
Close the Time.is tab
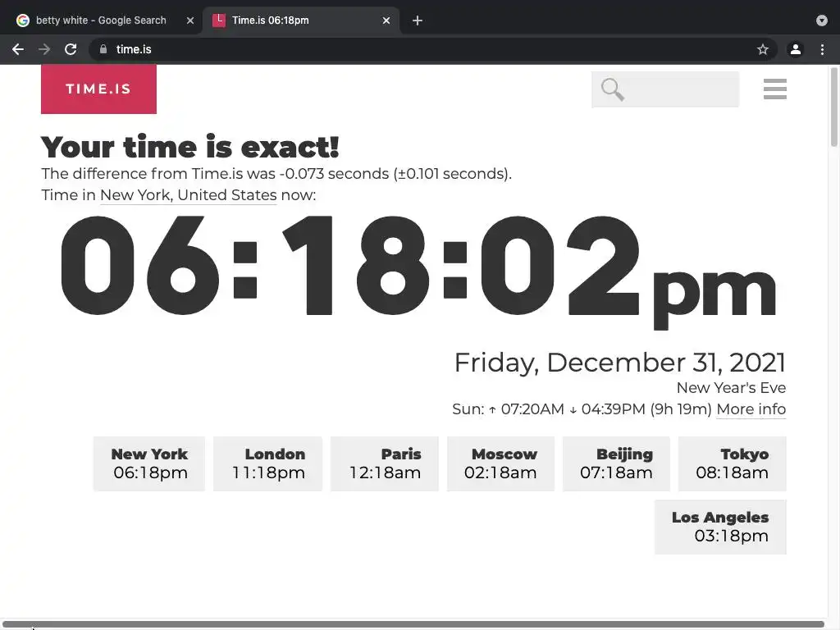(x=386, y=21)
